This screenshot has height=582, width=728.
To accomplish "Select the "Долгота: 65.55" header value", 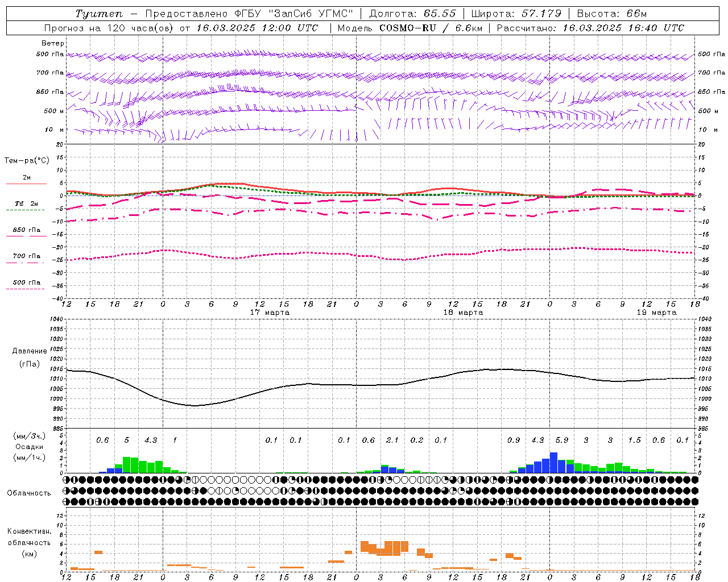I will point(412,14).
